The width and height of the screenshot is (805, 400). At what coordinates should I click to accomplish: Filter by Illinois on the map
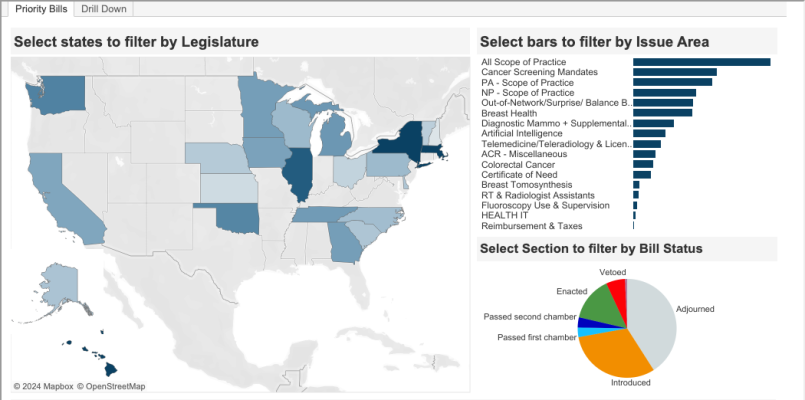point(298,177)
